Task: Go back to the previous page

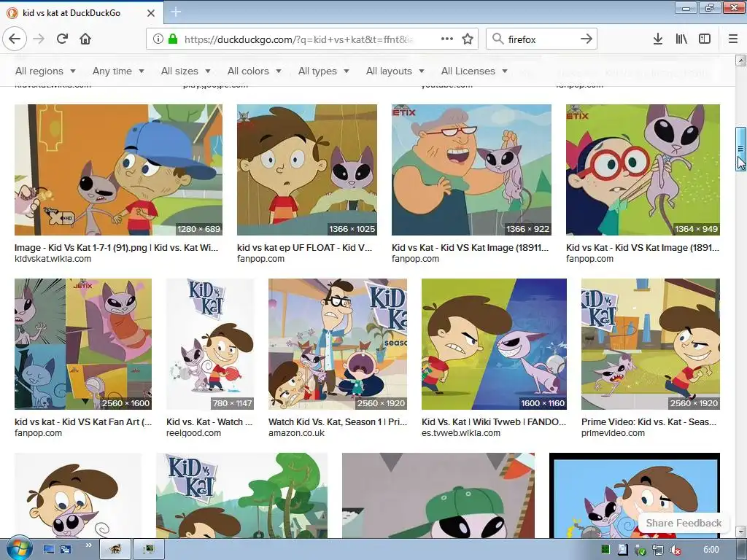Action: tap(15, 39)
